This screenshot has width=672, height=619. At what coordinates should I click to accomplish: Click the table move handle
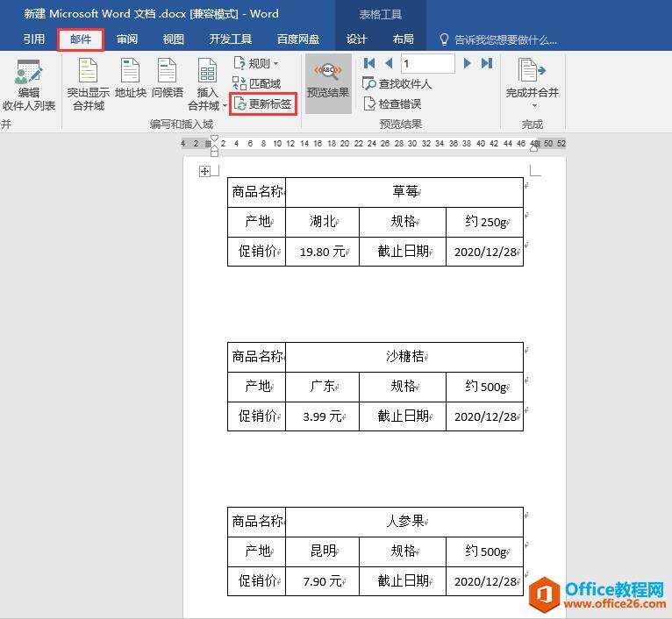tap(204, 171)
